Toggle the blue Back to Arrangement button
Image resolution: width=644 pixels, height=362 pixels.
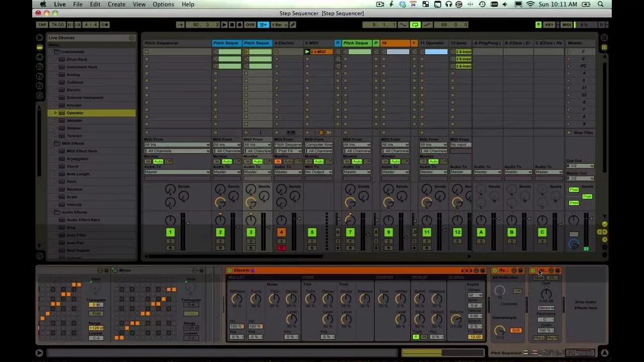tap(263, 25)
